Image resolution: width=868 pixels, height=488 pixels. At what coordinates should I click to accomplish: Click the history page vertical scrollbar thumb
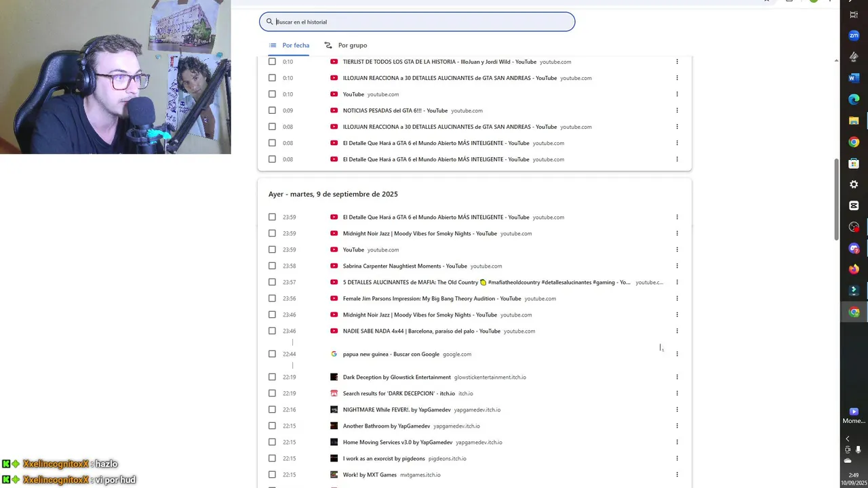pos(836,199)
